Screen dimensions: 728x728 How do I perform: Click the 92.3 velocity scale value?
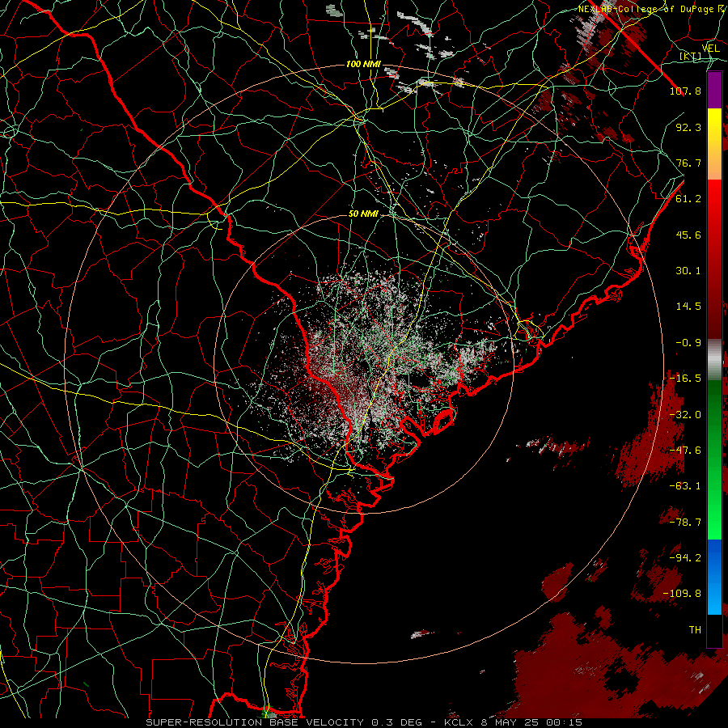(x=688, y=127)
